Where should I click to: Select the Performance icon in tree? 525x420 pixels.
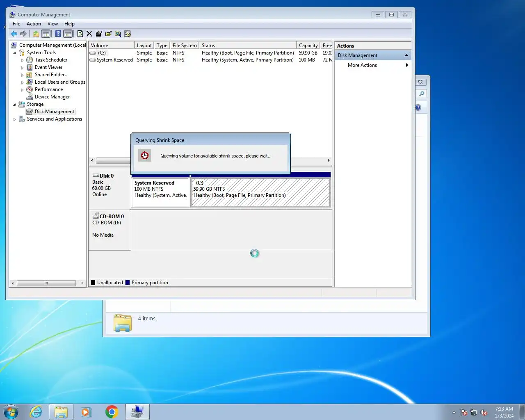(x=30, y=89)
